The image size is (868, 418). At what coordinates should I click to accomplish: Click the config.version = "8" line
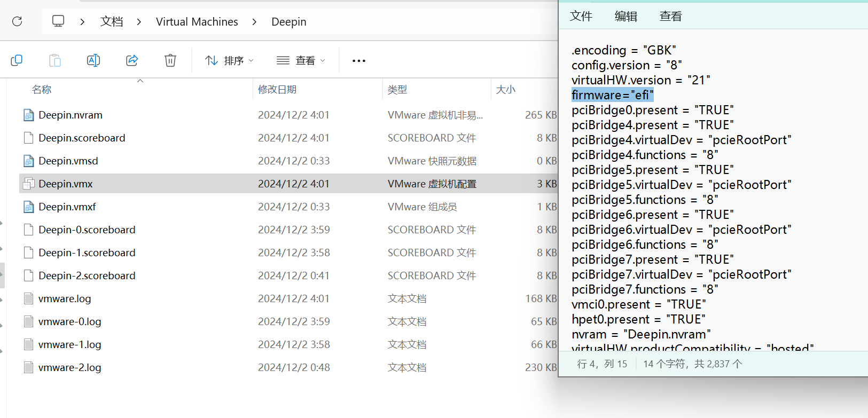pyautogui.click(x=627, y=65)
